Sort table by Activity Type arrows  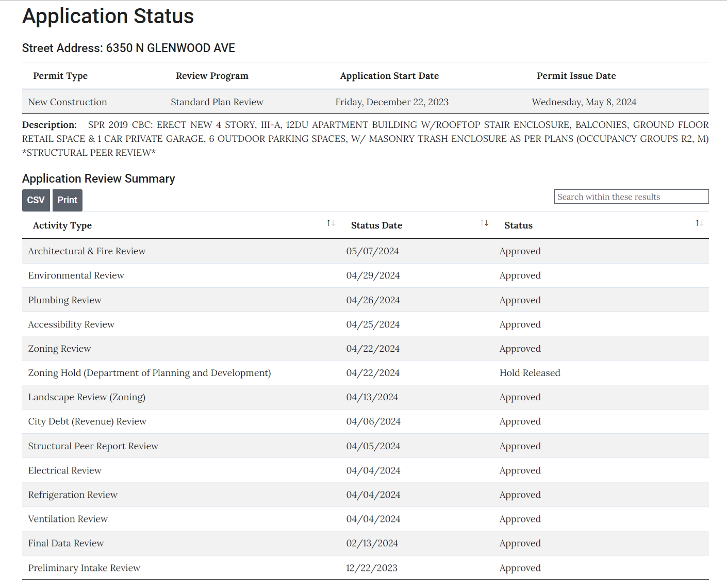331,223
